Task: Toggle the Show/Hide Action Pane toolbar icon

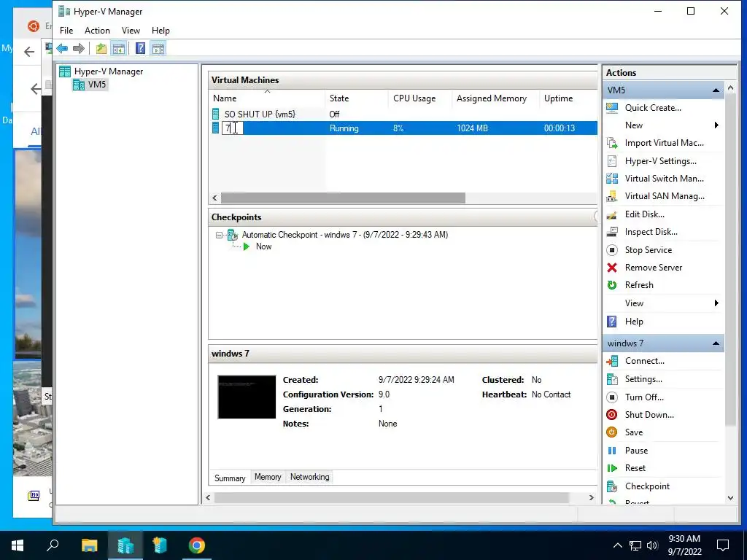Action: click(x=158, y=49)
